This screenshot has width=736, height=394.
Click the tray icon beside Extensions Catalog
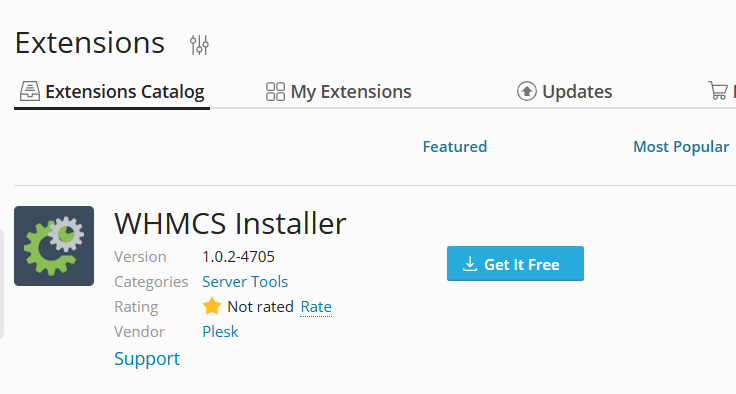tap(30, 91)
